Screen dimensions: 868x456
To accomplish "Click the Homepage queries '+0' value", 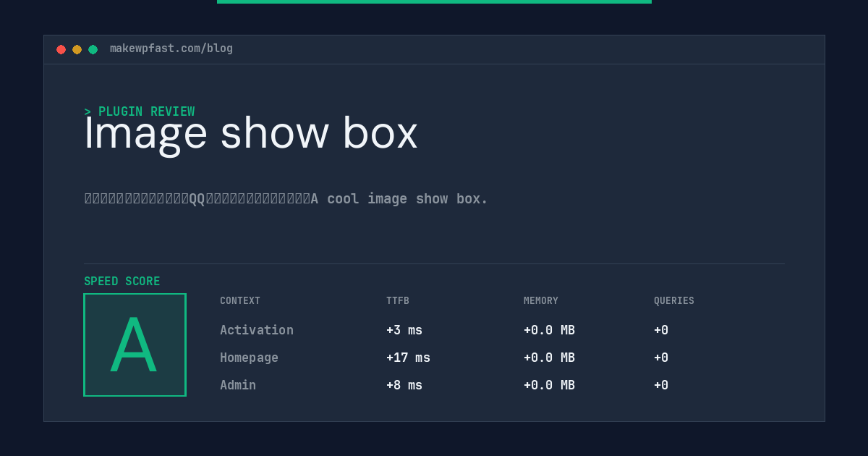I will [661, 358].
